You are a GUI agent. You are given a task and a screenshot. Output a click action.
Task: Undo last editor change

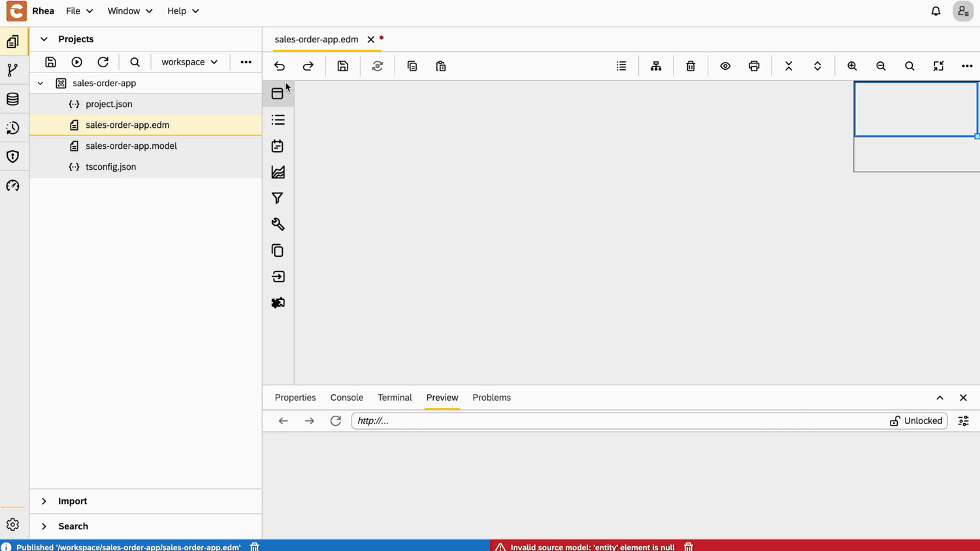point(280,66)
